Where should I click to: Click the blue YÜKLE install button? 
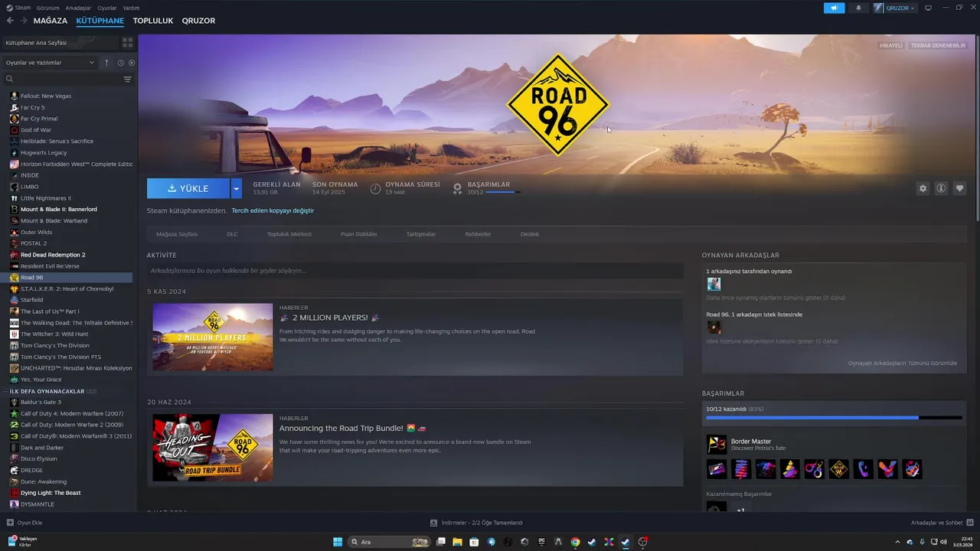(188, 188)
